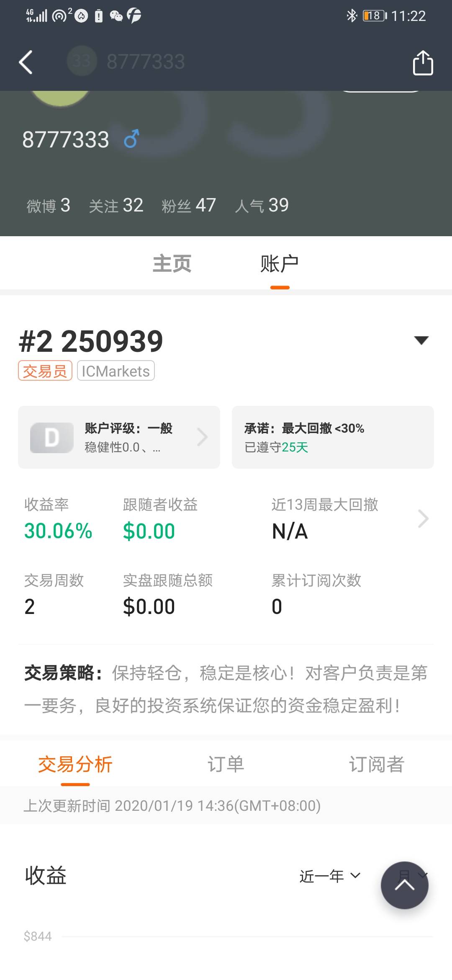Image resolution: width=452 pixels, height=980 pixels.
Task: View the 粉丝 47 followers list
Action: click(x=189, y=206)
